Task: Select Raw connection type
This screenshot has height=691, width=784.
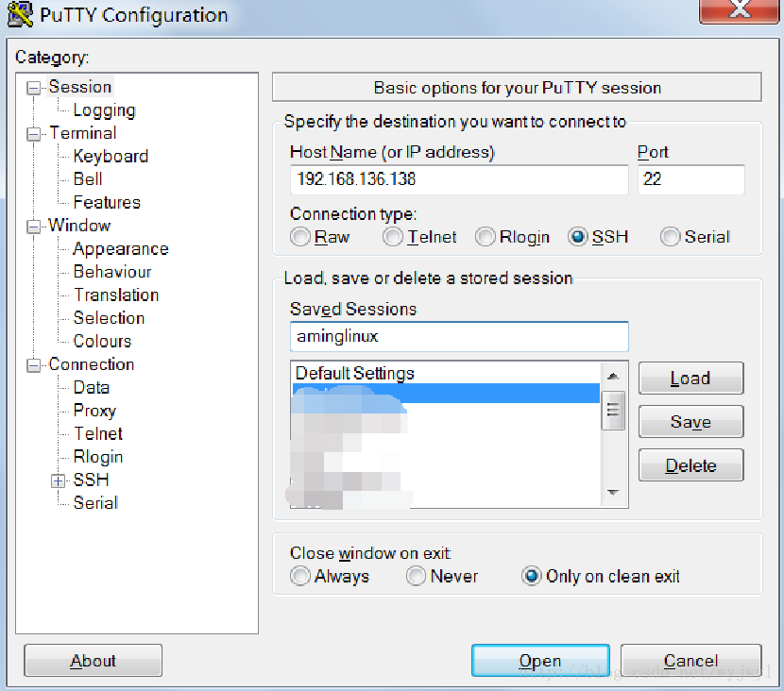Action: 300,237
